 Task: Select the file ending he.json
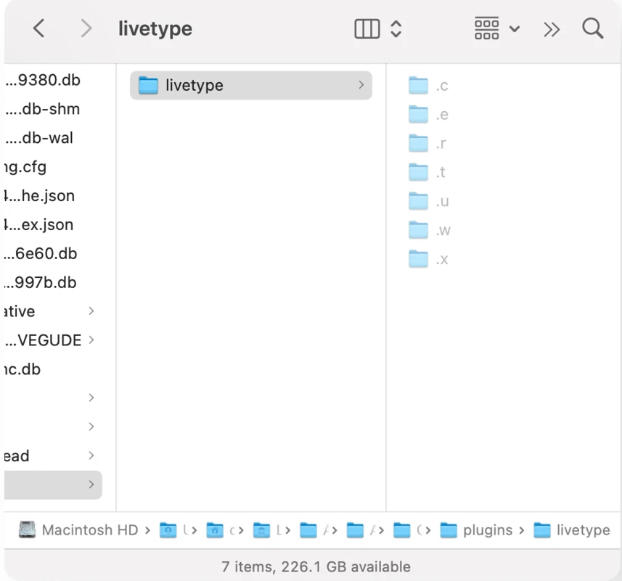tap(39, 196)
